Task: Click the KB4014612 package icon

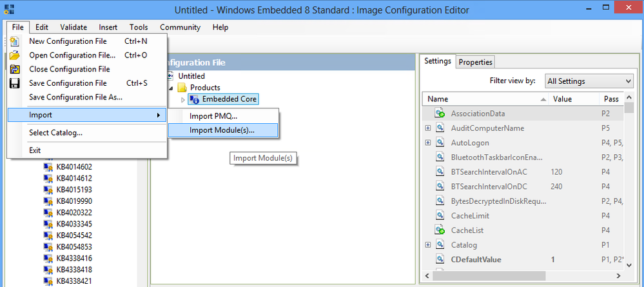Action: [x=48, y=179]
